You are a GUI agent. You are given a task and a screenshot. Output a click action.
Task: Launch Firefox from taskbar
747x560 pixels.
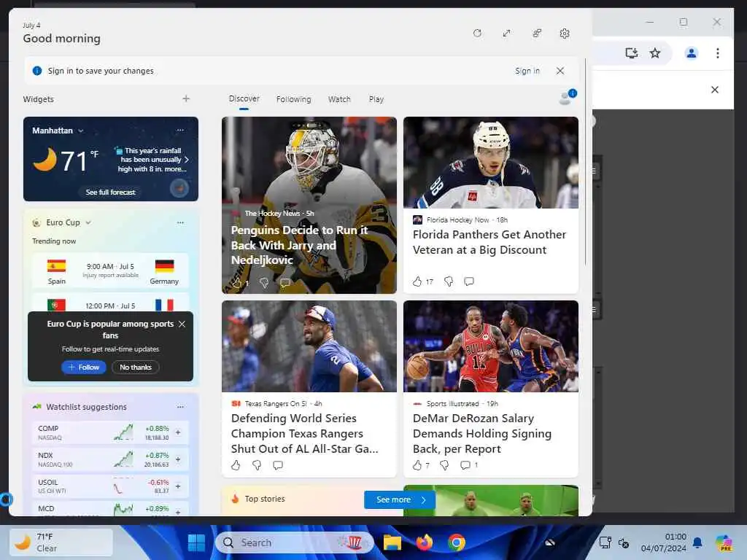point(425,542)
